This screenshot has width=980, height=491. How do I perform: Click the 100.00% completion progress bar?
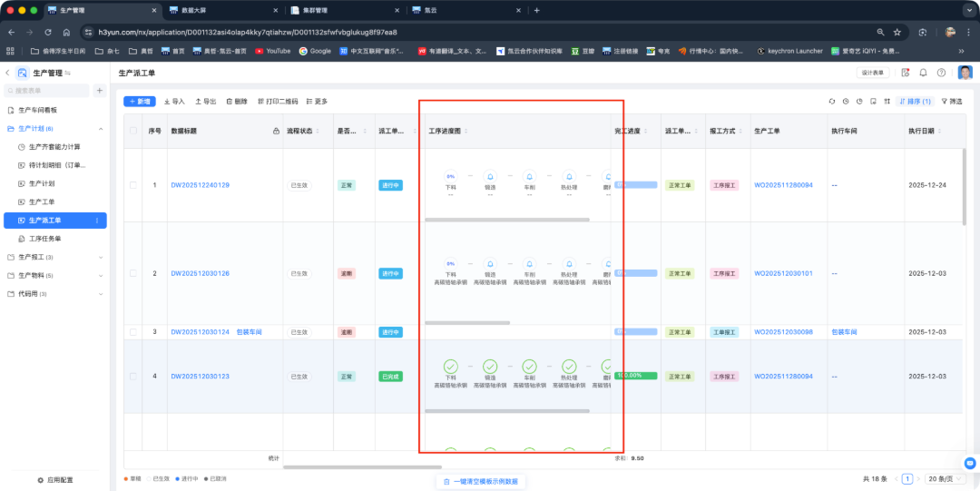click(636, 376)
